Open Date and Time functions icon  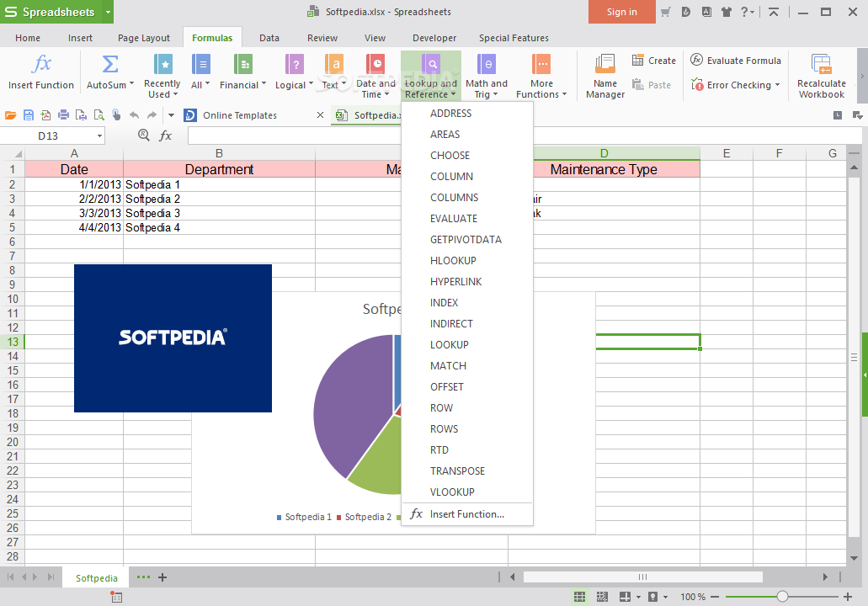(375, 64)
